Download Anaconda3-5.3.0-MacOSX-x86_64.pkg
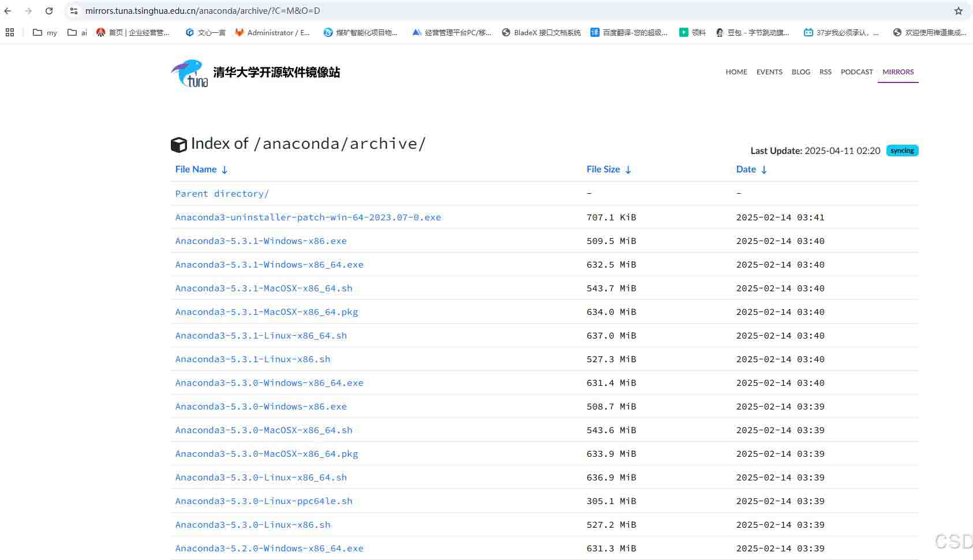Viewport: 973px width, 560px height. [x=267, y=454]
